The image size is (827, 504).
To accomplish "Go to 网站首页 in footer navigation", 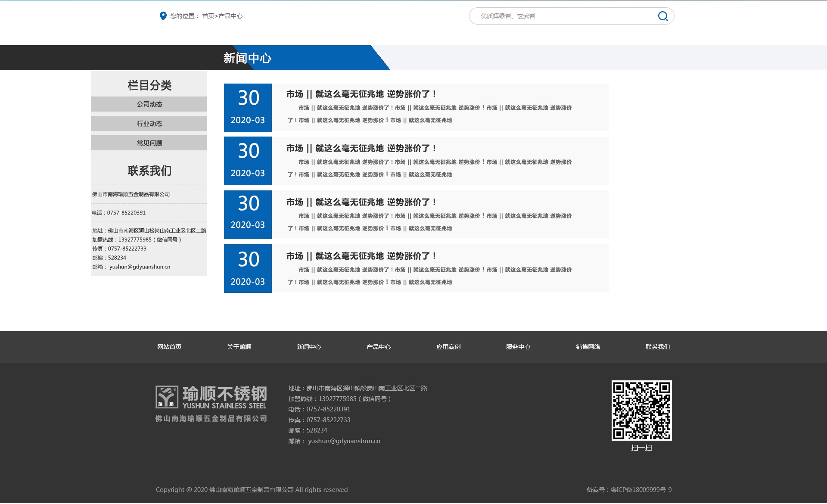I will tap(169, 347).
